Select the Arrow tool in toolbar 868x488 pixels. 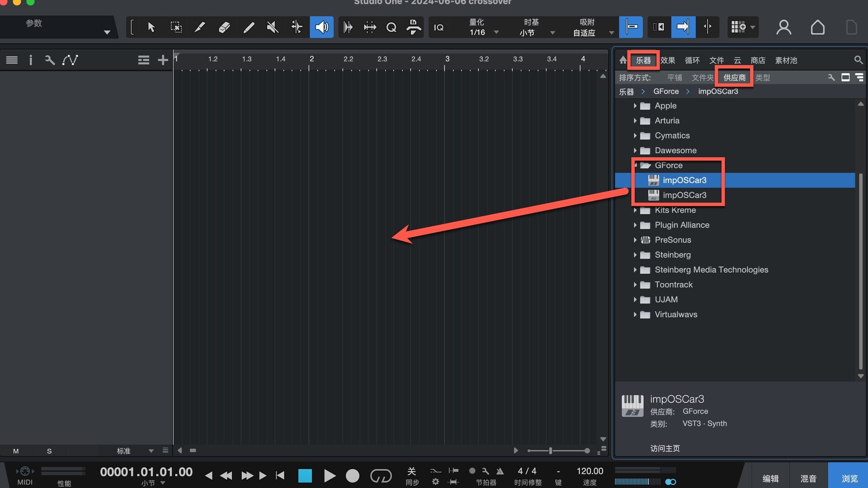151,28
